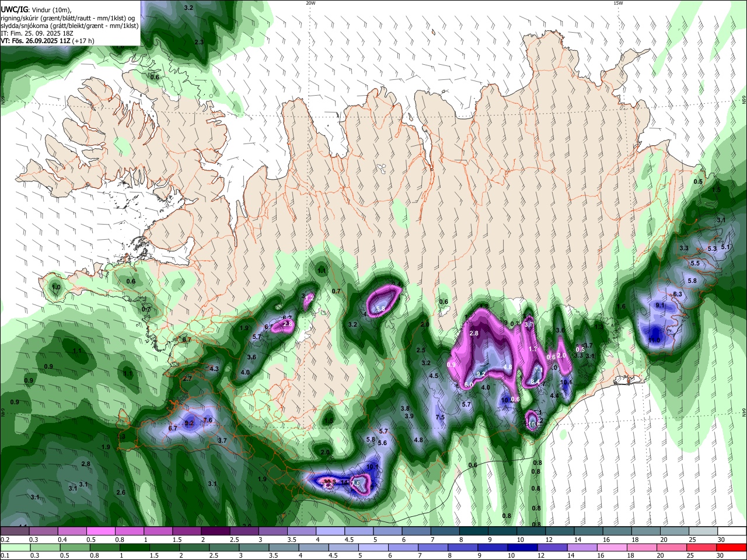Click the '20.8' red precipitation value
This screenshot has width=747, height=560.
[330, 482]
